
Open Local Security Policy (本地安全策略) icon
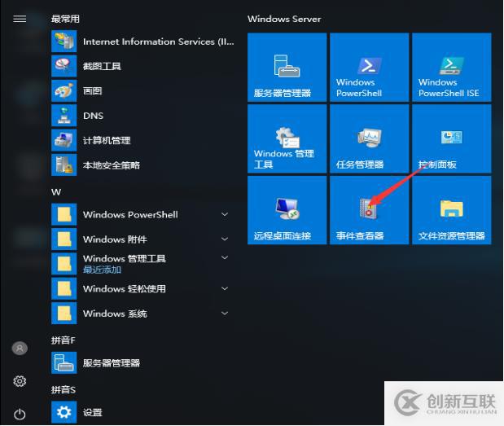(x=64, y=165)
